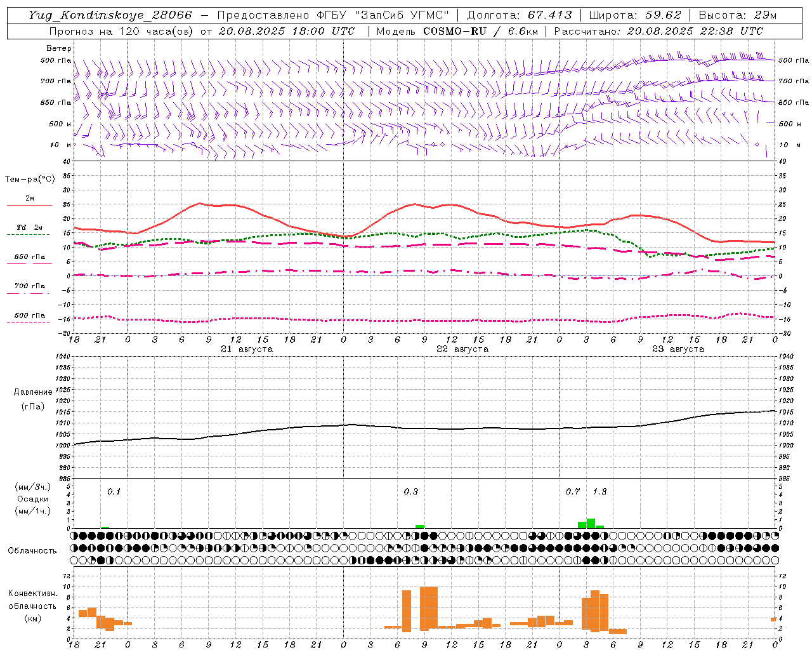Select forecast start time 20.08.2025 18:00 UTC

pos(287,31)
